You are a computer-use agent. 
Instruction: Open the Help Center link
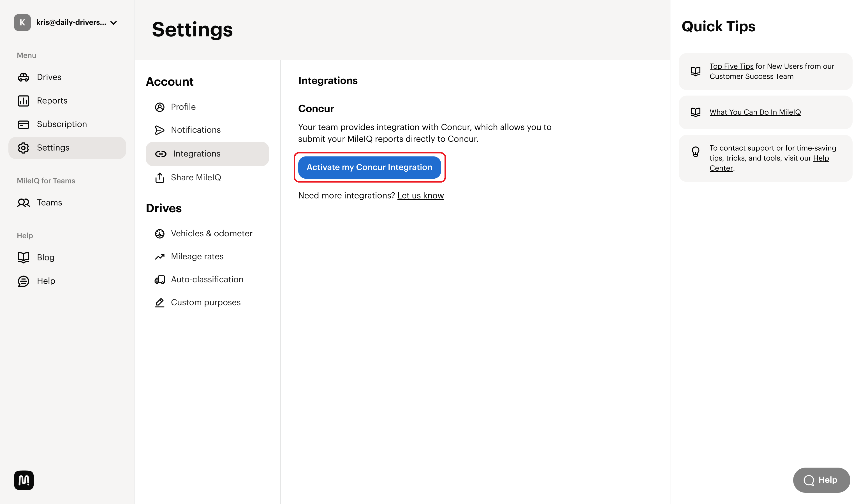[769, 163]
